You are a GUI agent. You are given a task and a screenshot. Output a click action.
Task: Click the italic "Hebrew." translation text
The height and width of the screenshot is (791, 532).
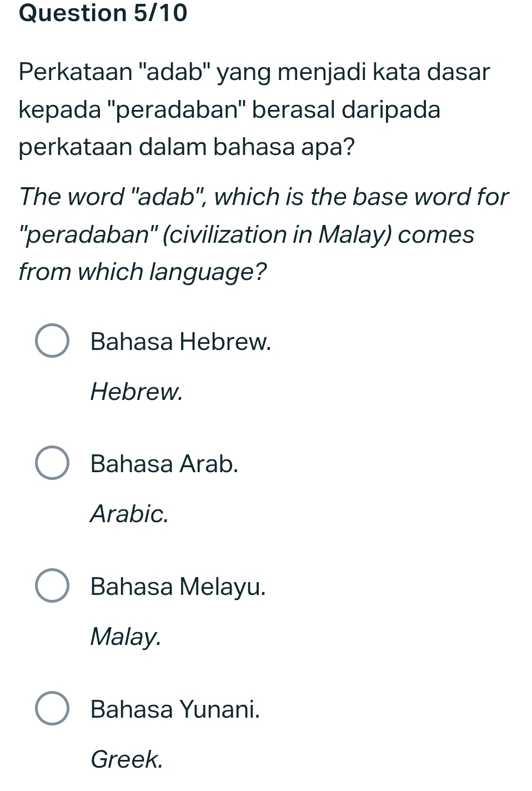[136, 391]
